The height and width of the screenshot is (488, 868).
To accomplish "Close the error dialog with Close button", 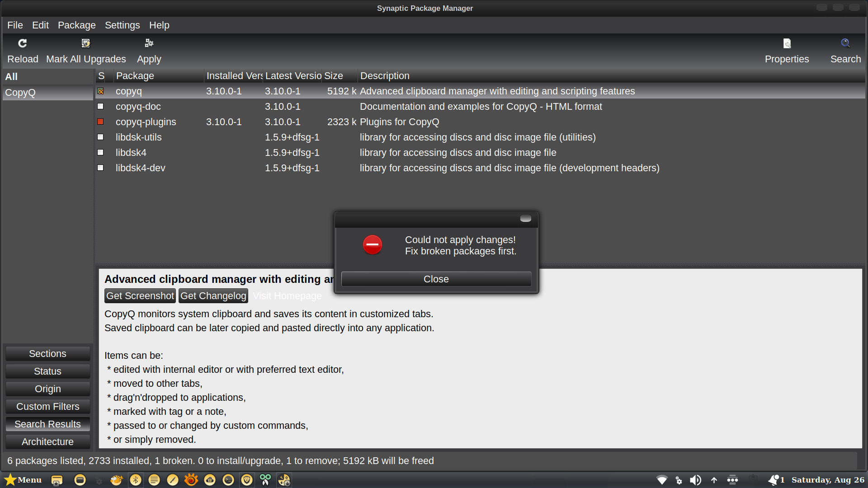I will (436, 279).
